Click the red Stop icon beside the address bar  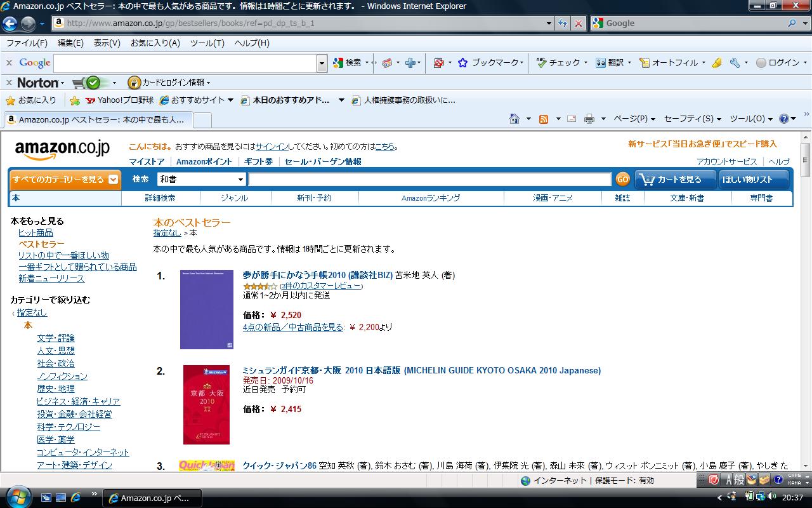(x=579, y=23)
